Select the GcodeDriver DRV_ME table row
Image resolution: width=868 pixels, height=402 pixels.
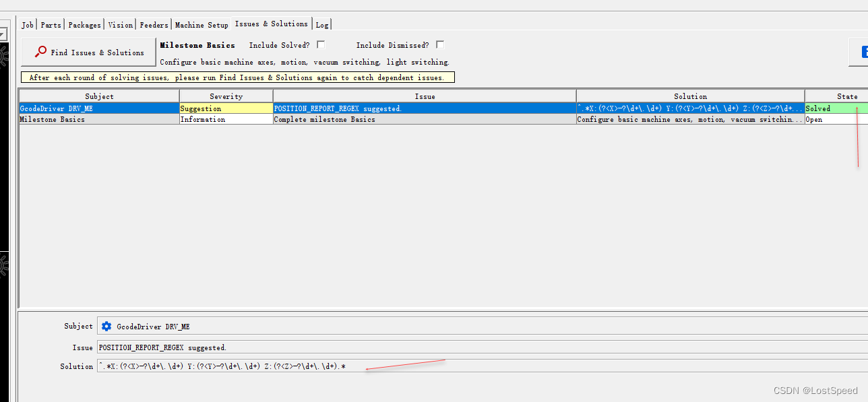click(99, 108)
